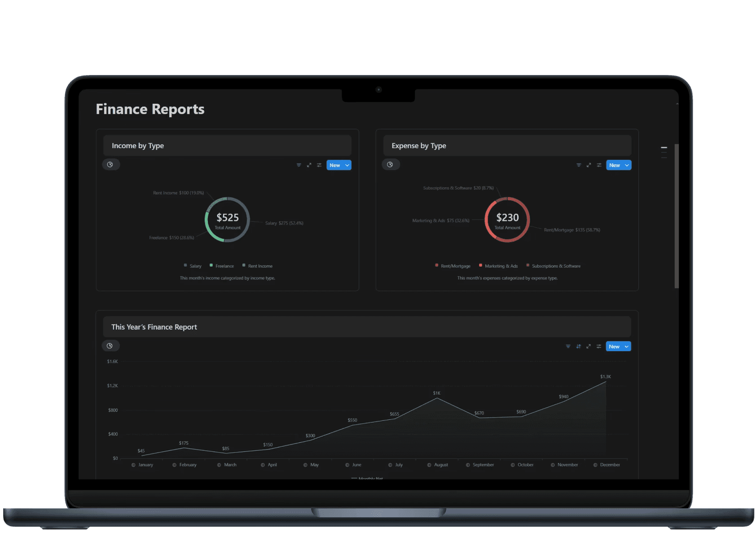Toggle the Freelance legend item
This screenshot has width=756, height=533.
(222, 266)
